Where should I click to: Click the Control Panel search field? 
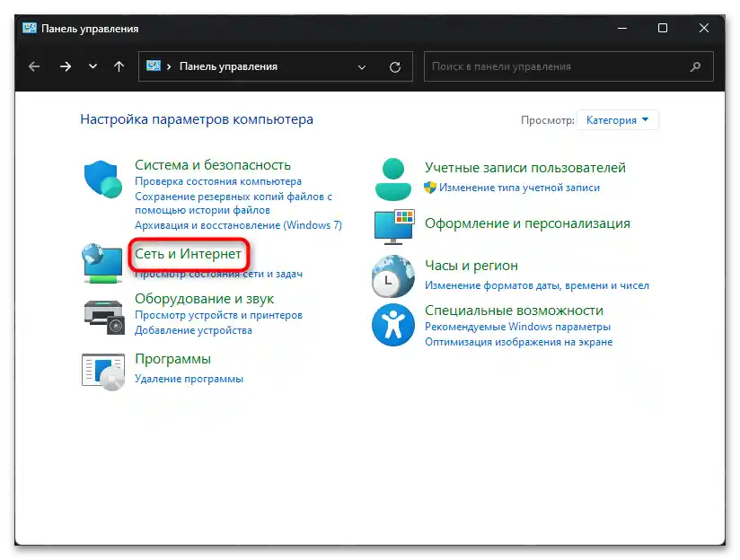568,66
